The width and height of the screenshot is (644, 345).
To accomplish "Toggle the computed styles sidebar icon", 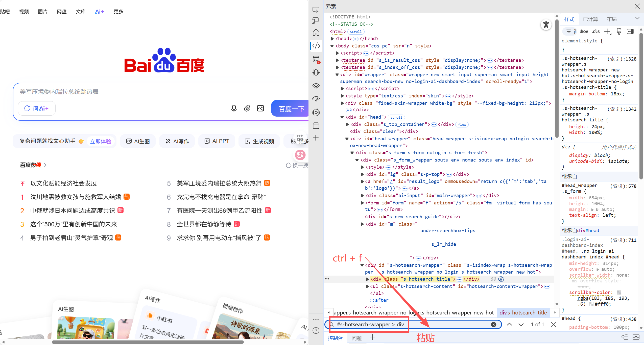I will point(630,32).
